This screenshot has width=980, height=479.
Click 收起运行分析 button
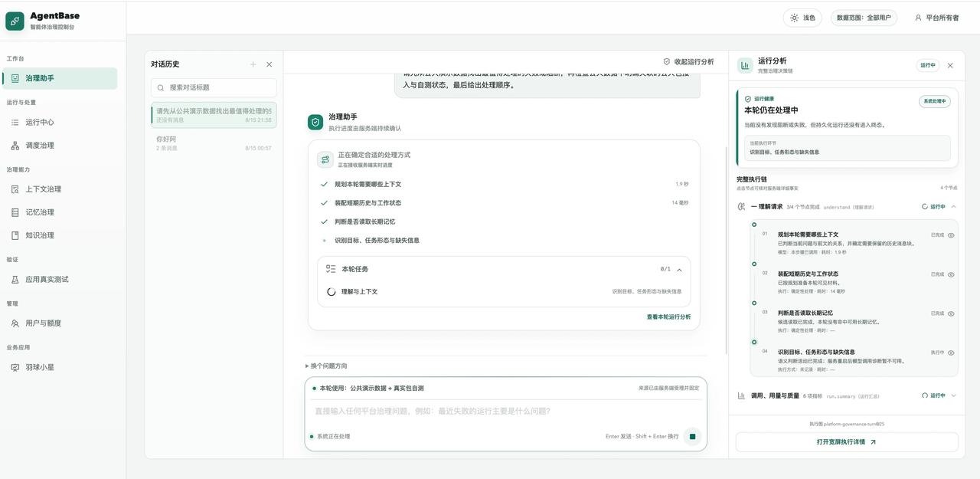[x=688, y=62]
